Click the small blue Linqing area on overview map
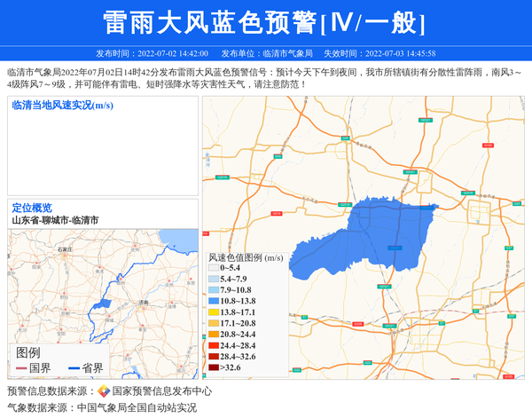The width and height of the screenshot is (532, 418). (x=105, y=304)
